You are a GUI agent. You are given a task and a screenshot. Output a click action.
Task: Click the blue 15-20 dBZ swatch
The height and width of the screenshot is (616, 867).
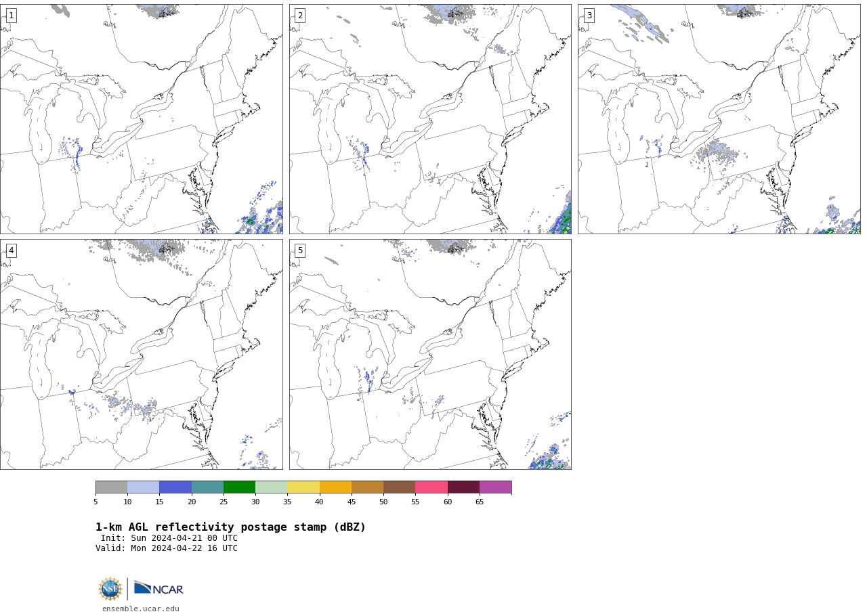point(175,487)
